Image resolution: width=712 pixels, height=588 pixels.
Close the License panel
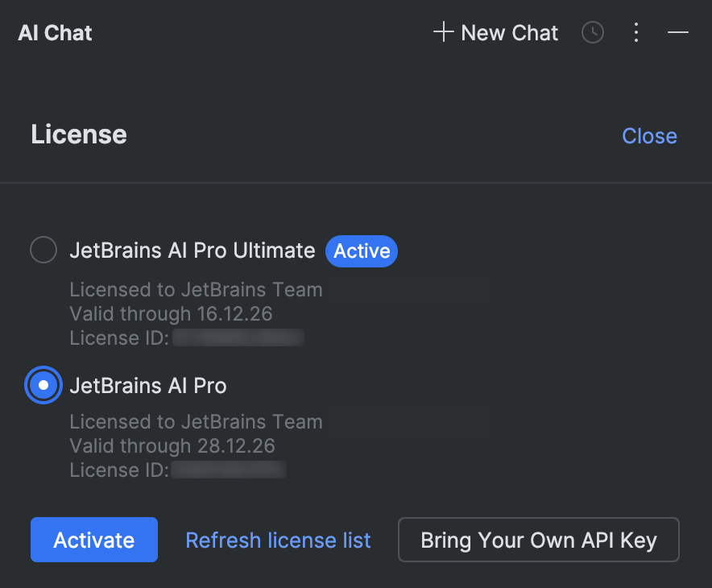pos(649,135)
